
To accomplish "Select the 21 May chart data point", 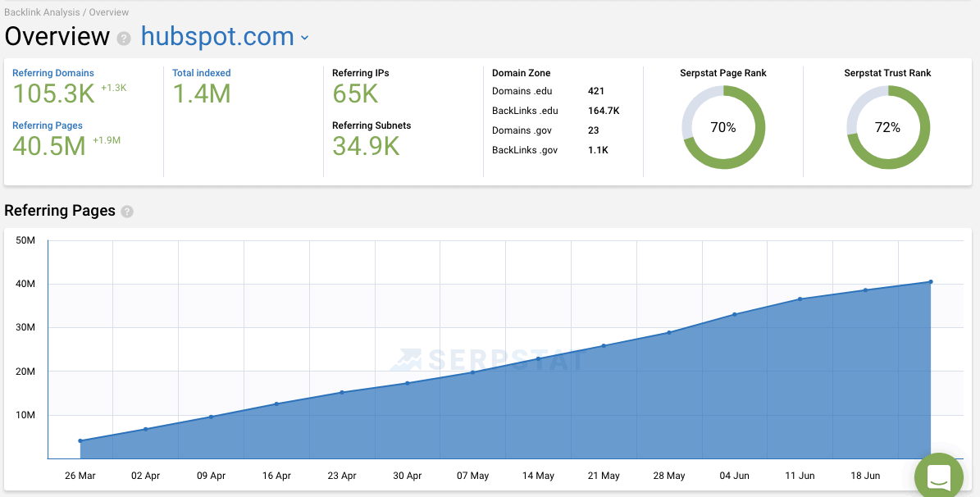I will tap(604, 346).
